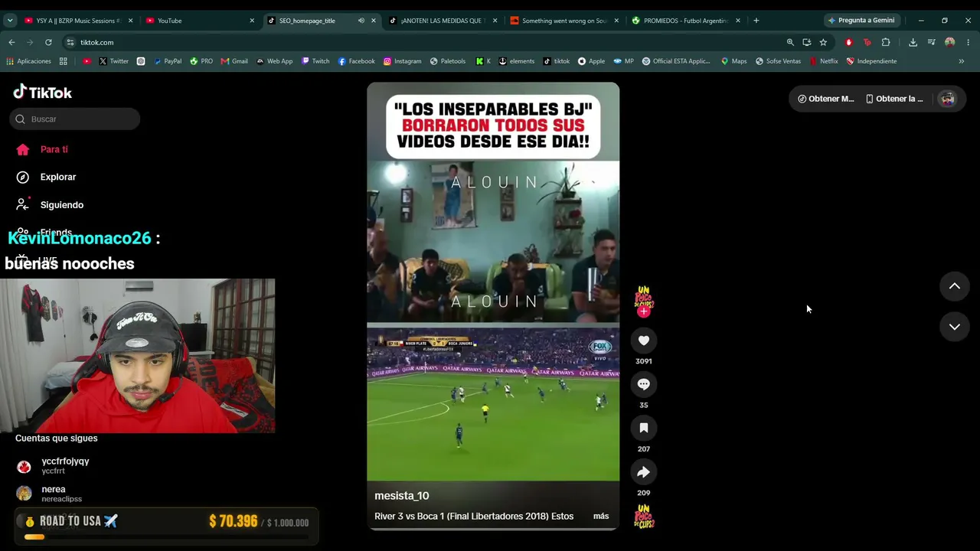
Task: Click the Buscar search field
Action: coord(75,119)
